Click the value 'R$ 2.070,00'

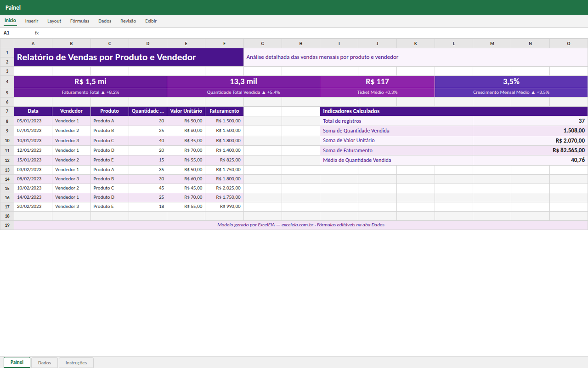point(531,141)
